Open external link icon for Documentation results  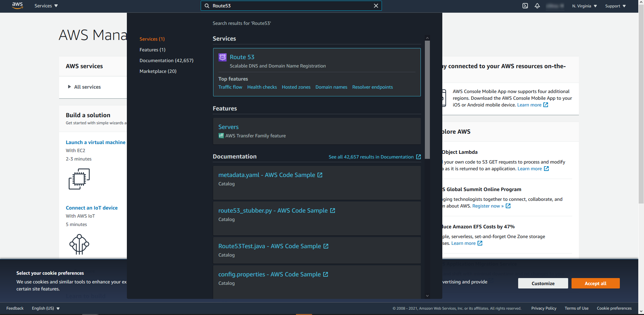tap(418, 157)
